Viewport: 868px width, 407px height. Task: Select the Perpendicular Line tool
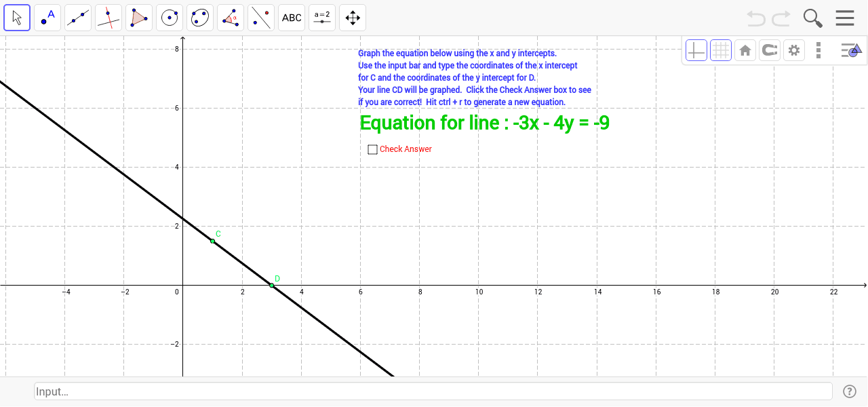coord(108,17)
